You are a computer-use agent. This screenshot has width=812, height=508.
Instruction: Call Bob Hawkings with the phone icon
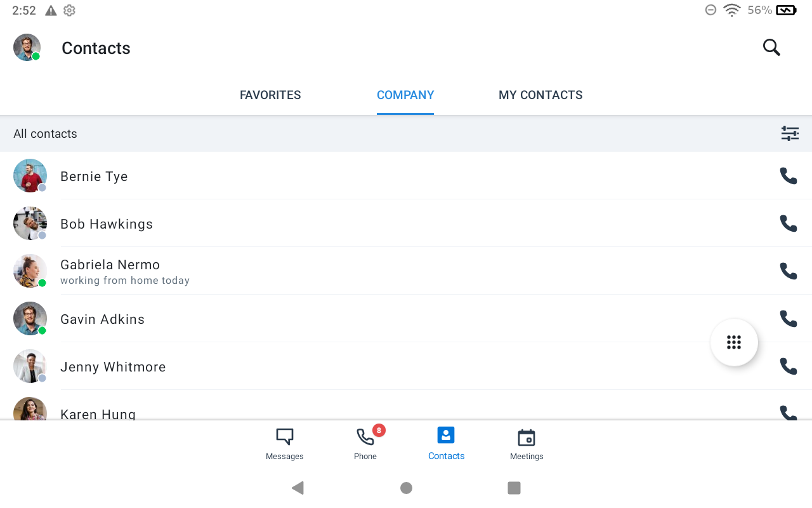(788, 224)
